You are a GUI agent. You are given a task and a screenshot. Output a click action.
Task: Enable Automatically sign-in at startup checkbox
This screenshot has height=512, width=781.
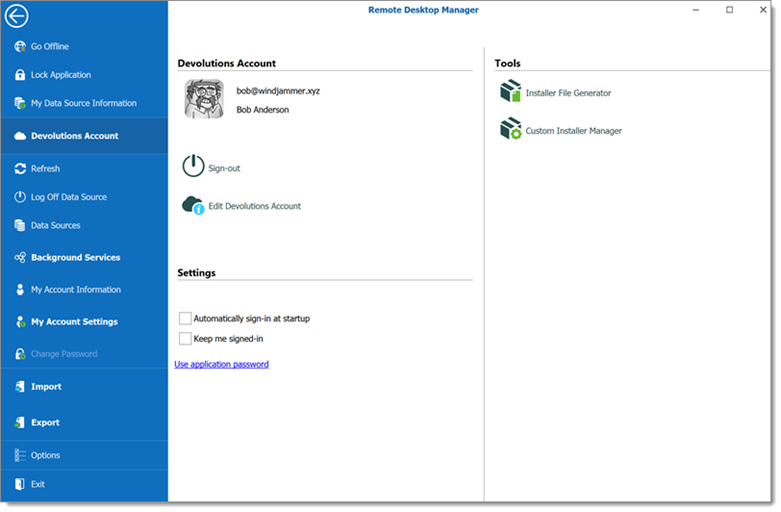click(x=185, y=318)
